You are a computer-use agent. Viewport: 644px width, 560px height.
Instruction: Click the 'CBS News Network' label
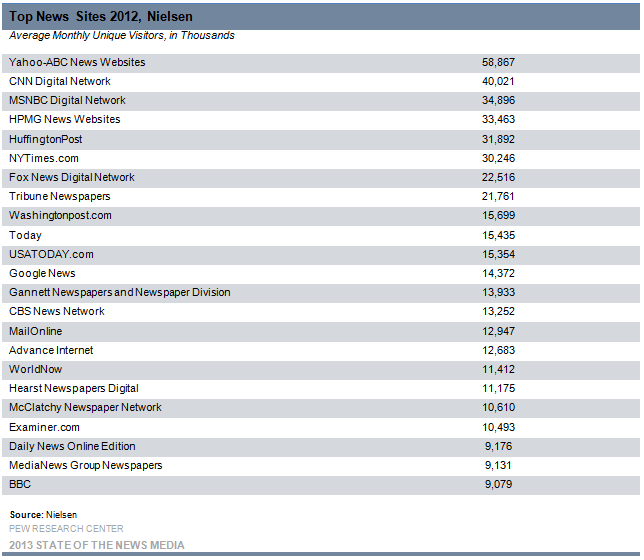pos(57,311)
